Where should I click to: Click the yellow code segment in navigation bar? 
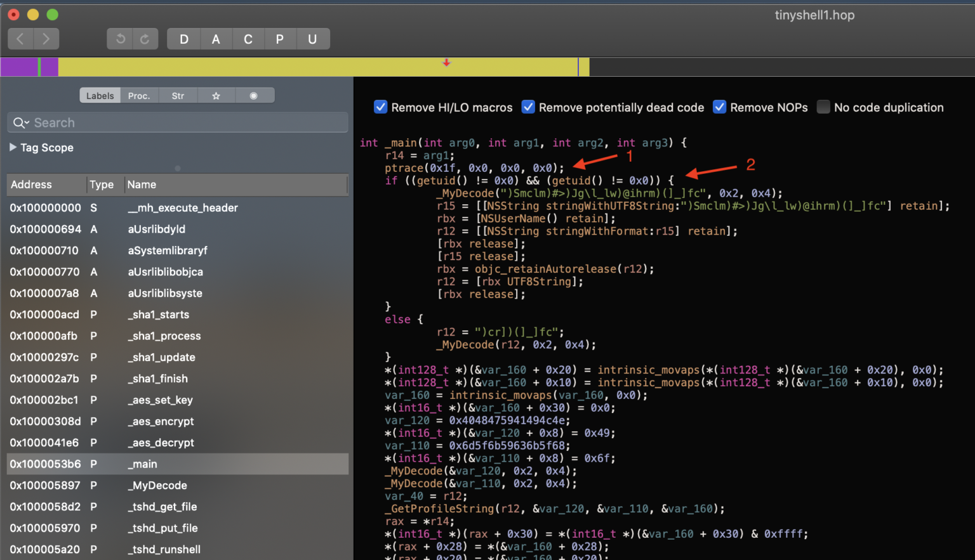point(317,67)
